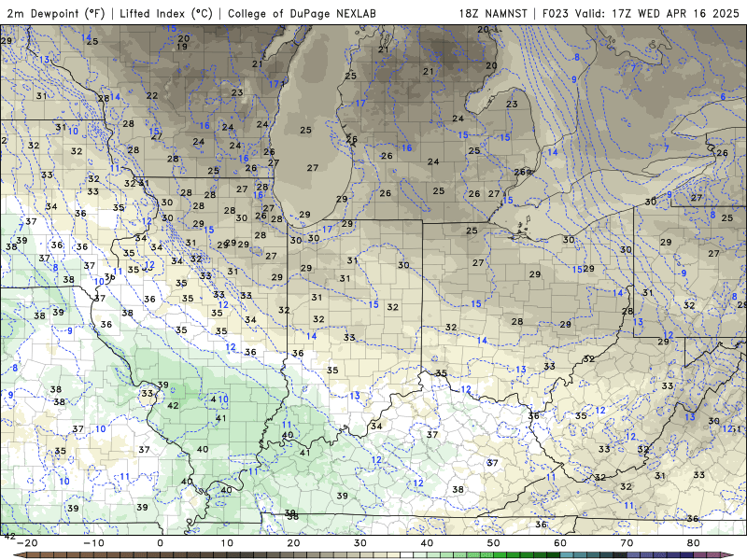Click the 0 label on the color scale
The image size is (747, 560).
(160, 543)
